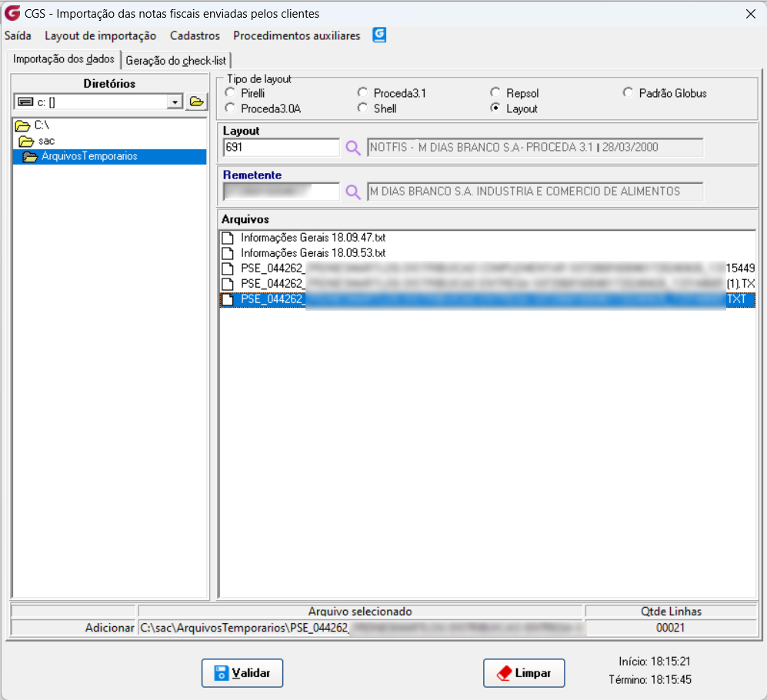
Task: Click the M DIAS BRANCO S.A. INDUSTRIA name field
Action: coord(535,192)
